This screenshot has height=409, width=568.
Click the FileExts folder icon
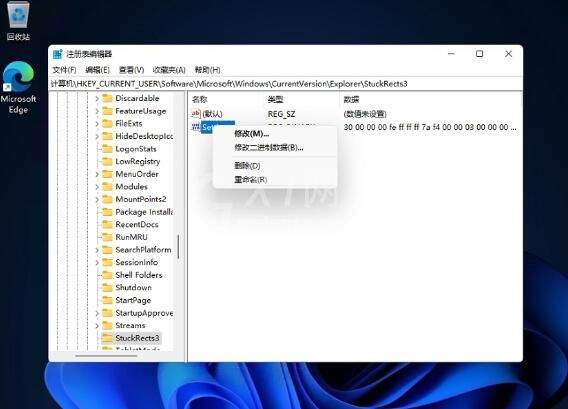point(107,124)
